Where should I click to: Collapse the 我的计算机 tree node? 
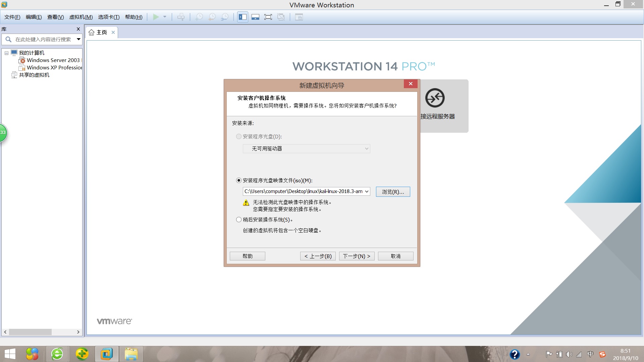(x=6, y=53)
